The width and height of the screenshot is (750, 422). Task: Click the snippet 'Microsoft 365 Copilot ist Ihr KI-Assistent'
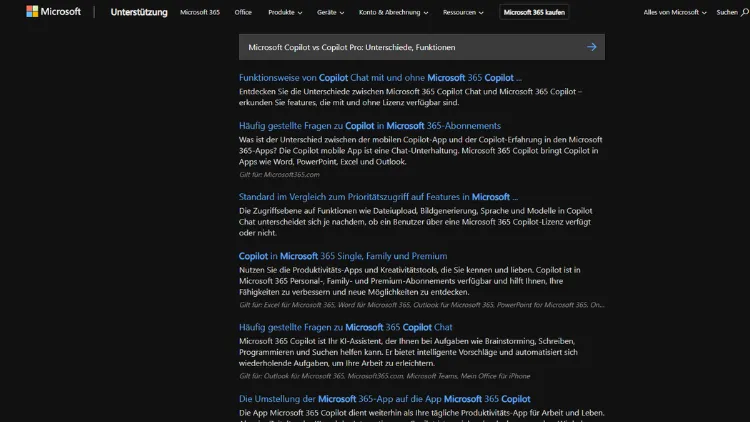click(x=408, y=352)
